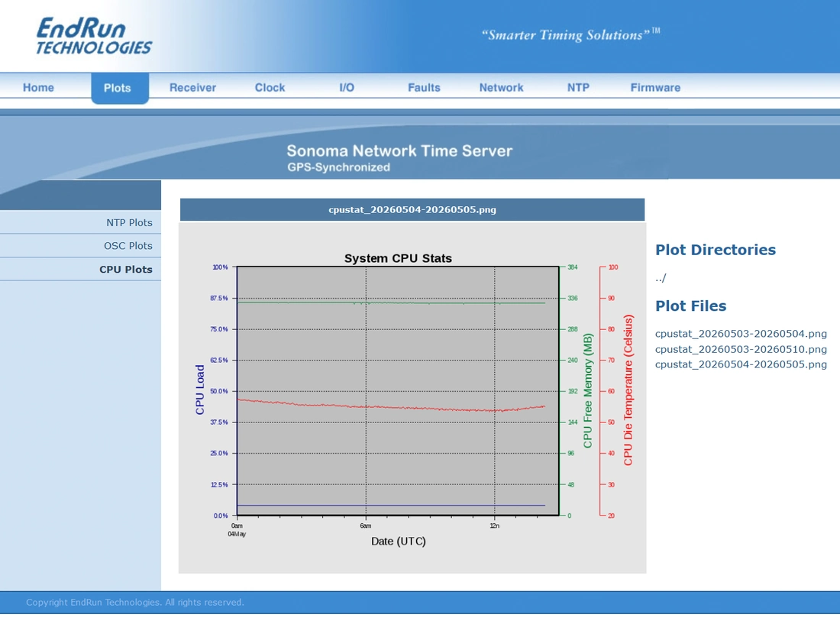
Task: Open cpustat_20260504-20260505.png file link
Action: (741, 364)
